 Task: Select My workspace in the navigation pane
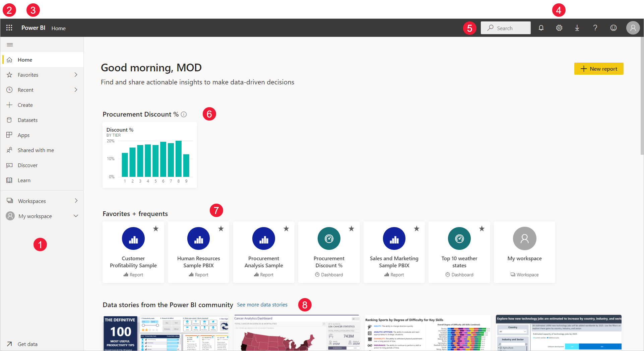pyautogui.click(x=42, y=216)
